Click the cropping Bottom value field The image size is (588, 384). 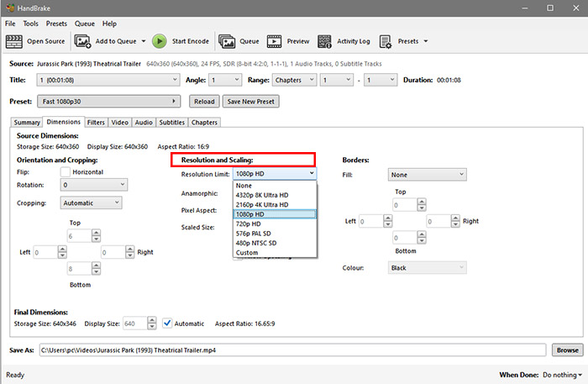pyautogui.click(x=79, y=269)
